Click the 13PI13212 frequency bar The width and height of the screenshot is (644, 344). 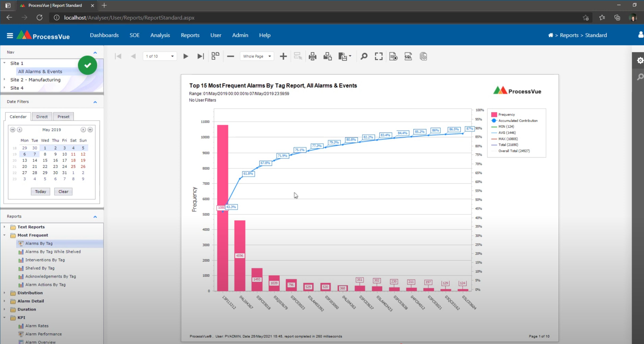[x=223, y=208]
